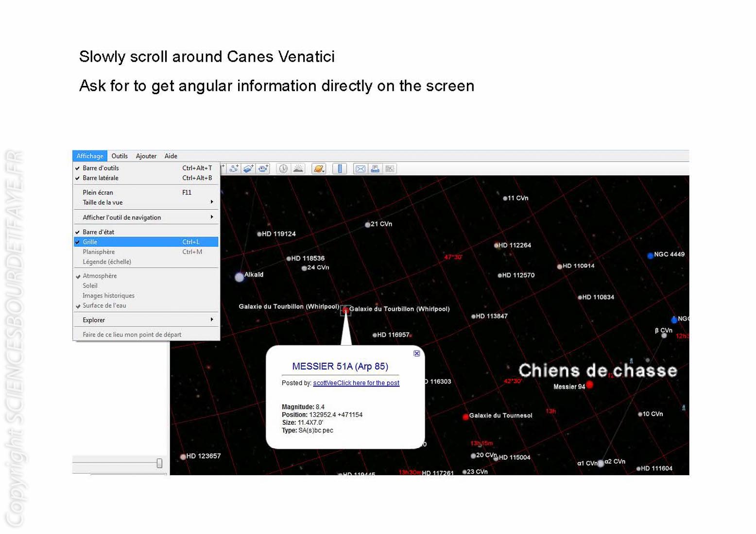756x534 pixels.
Task: Select the Images historiques menu item
Action: click(146, 296)
